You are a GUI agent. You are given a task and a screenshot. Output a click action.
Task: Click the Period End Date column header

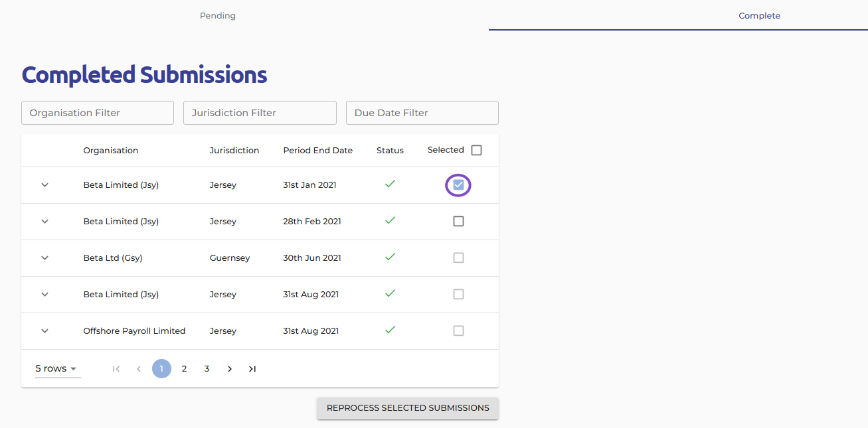[x=318, y=151]
